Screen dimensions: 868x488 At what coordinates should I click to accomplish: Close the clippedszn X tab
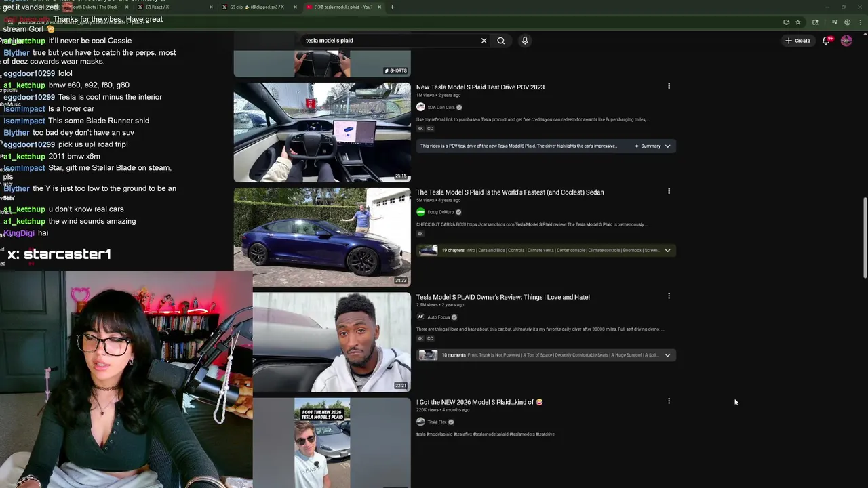click(x=295, y=7)
